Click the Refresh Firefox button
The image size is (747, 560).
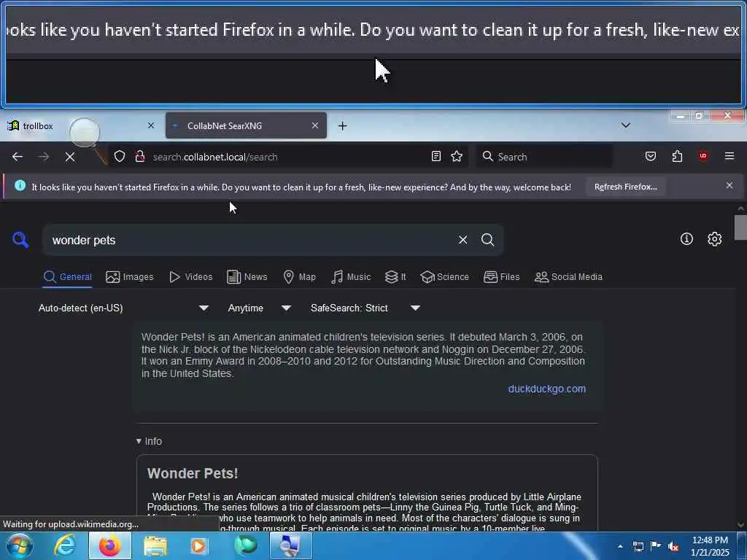(x=625, y=187)
